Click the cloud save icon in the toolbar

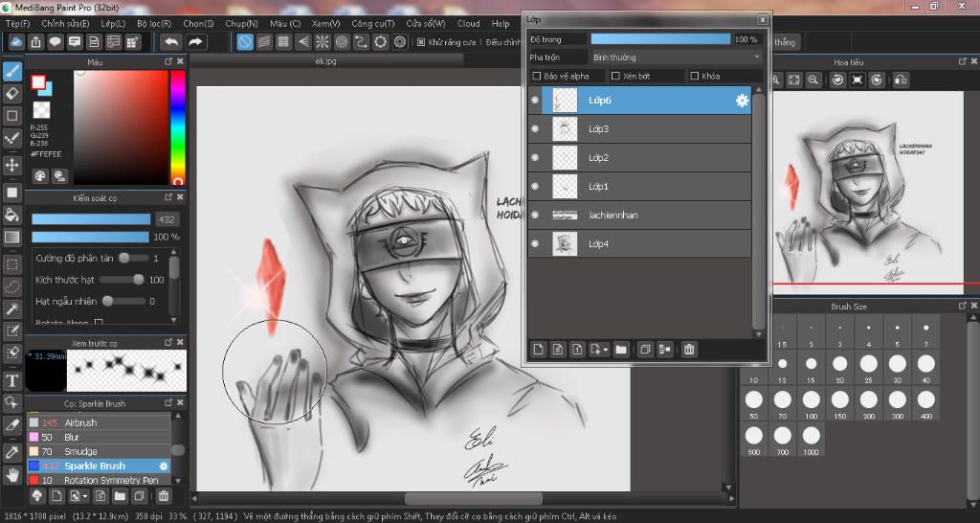pos(16,42)
